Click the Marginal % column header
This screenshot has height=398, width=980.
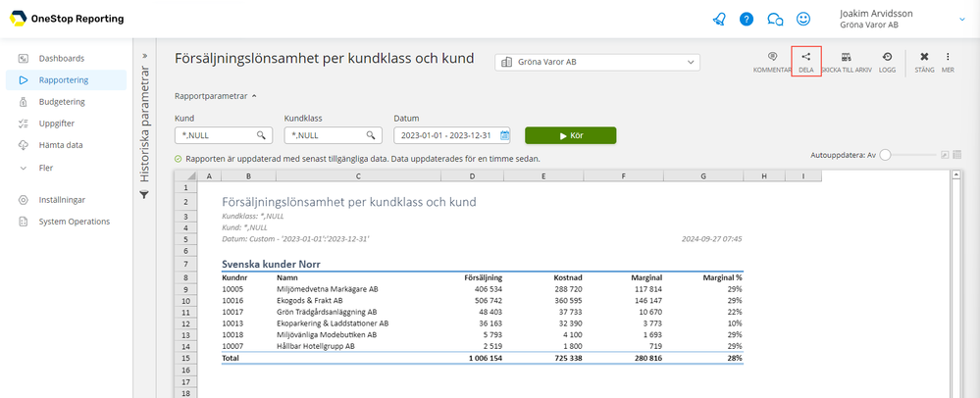[x=723, y=278]
